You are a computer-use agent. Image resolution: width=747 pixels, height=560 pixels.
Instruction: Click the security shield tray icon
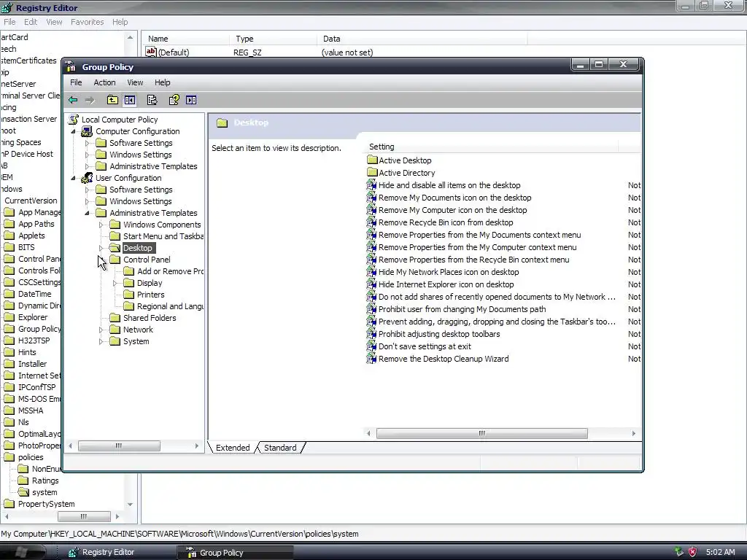click(x=692, y=553)
